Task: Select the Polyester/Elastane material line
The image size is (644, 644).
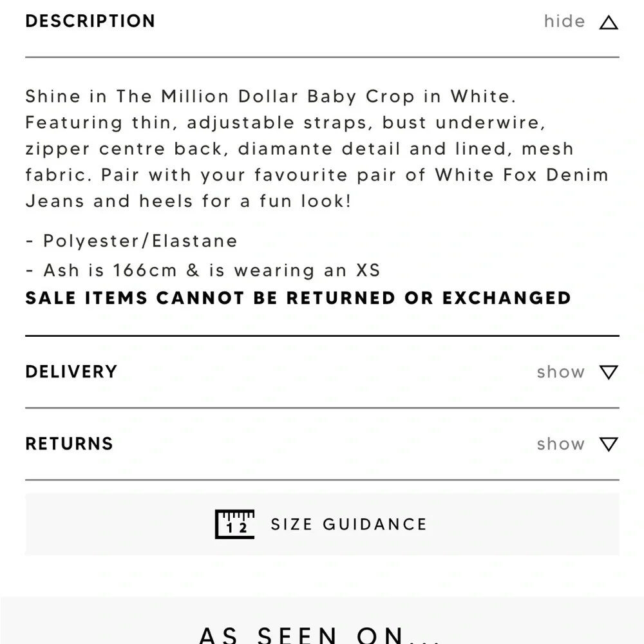Action: 140,241
